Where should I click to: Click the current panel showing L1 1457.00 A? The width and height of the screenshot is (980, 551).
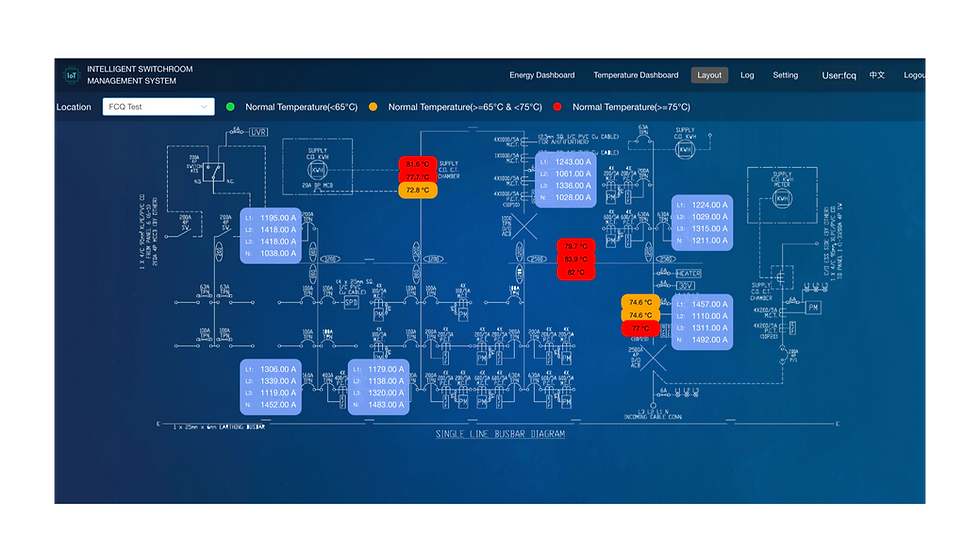click(x=702, y=322)
